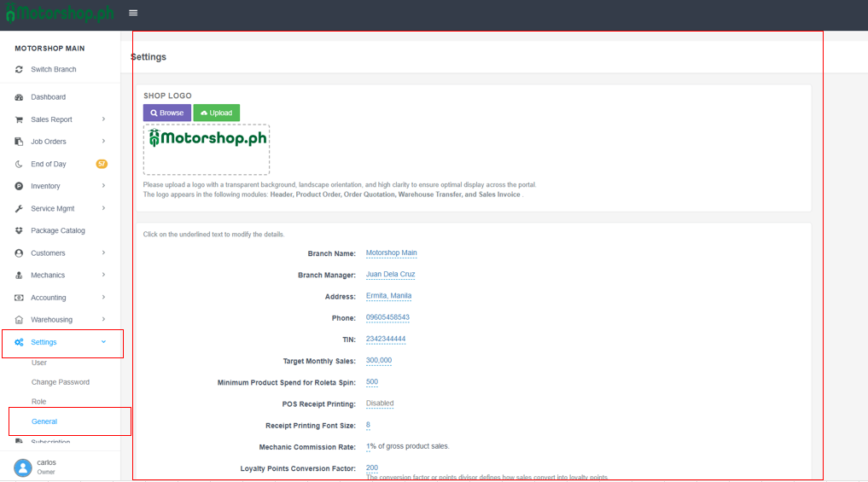
Task: Click the carlos user avatar
Action: click(22, 467)
